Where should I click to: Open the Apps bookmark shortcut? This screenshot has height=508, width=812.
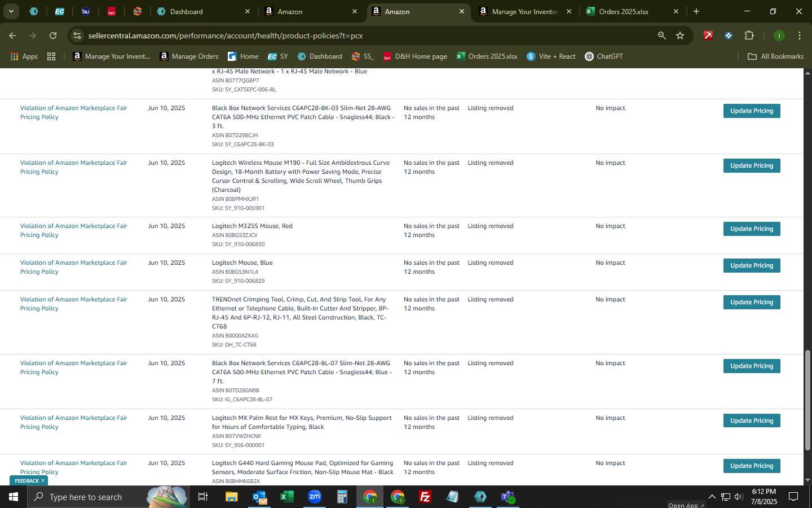click(24, 56)
